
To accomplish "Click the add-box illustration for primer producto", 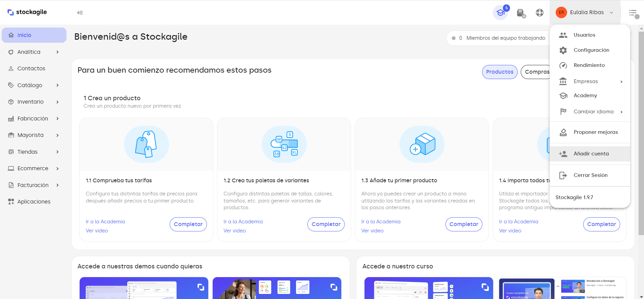I will (x=422, y=144).
